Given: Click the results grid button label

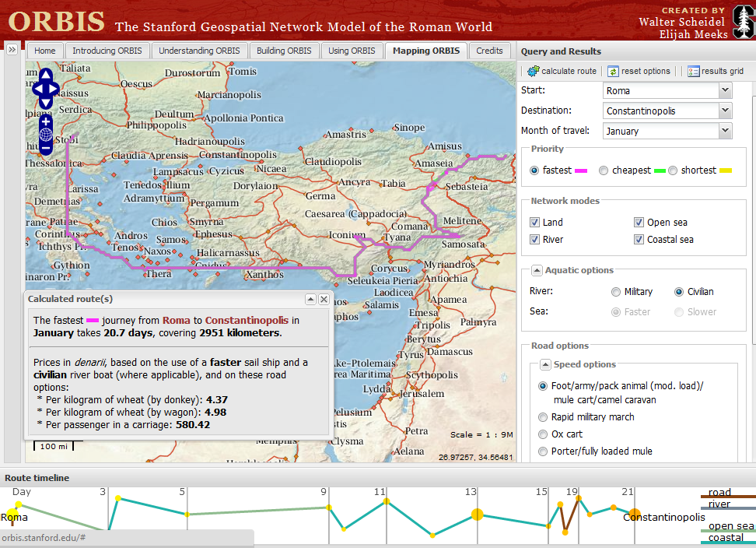Looking at the screenshot, I should coord(723,71).
